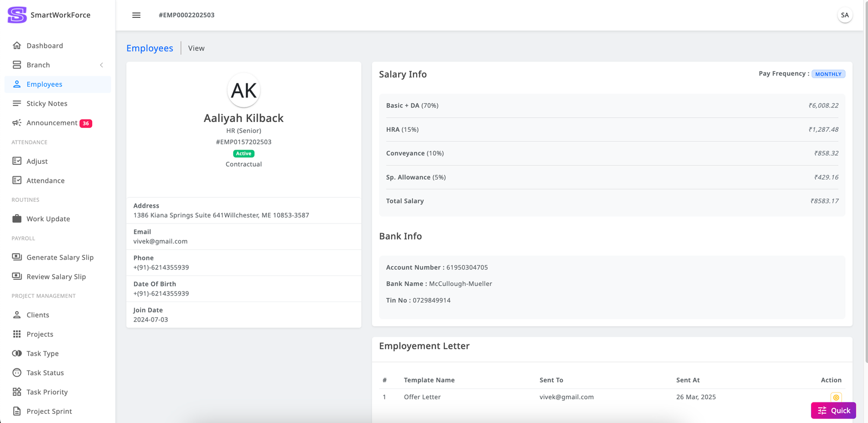Viewport: 868px width, 423px height.
Task: Open Review Salary Slip page
Action: point(56,277)
